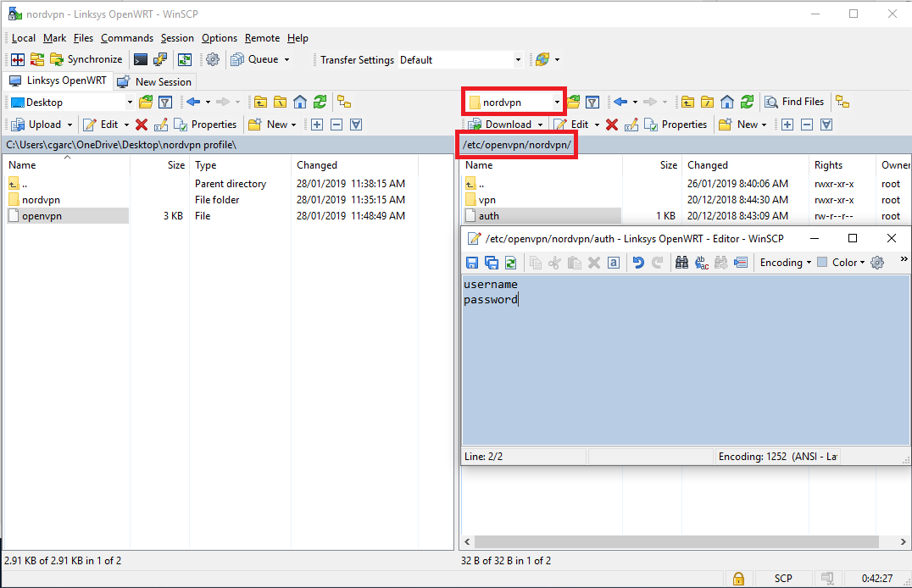
Task: Save file in the Editor window
Action: (472, 263)
